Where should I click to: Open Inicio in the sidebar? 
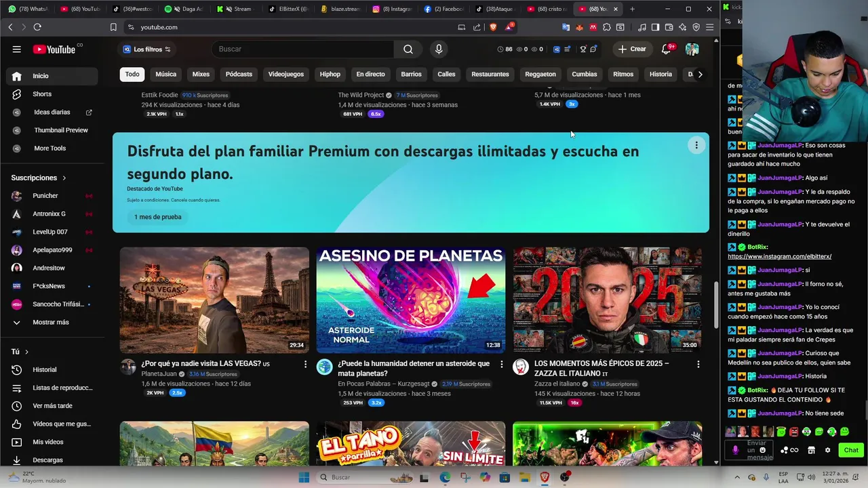52,76
